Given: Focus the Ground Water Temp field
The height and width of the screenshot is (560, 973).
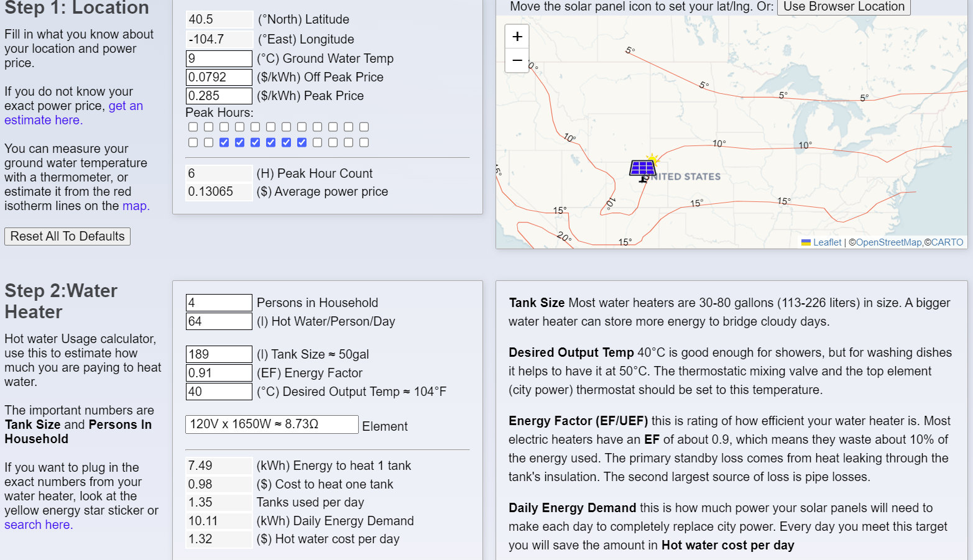Looking at the screenshot, I should click(219, 58).
